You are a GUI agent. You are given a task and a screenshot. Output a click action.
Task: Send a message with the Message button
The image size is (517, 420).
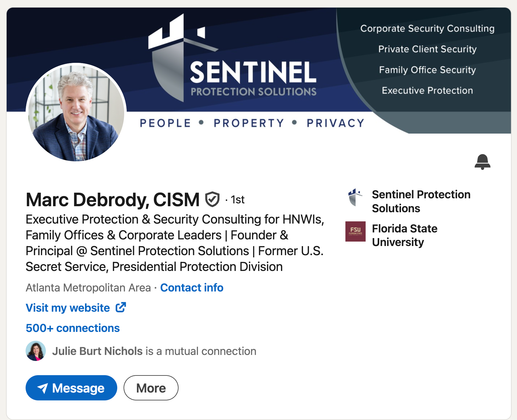tap(71, 388)
